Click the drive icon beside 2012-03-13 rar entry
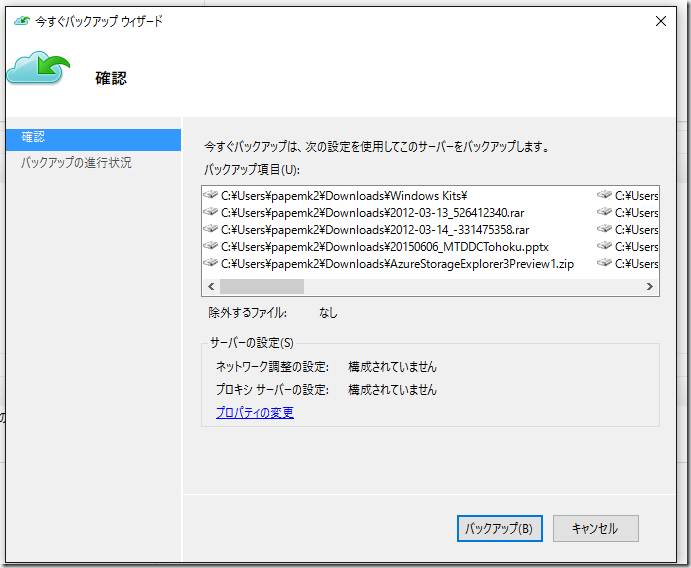 click(x=211, y=212)
